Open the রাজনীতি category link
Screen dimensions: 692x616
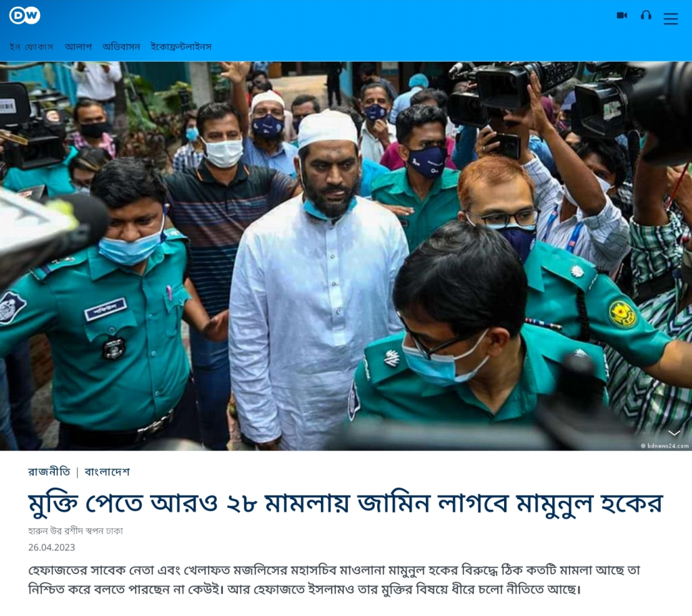click(x=49, y=472)
